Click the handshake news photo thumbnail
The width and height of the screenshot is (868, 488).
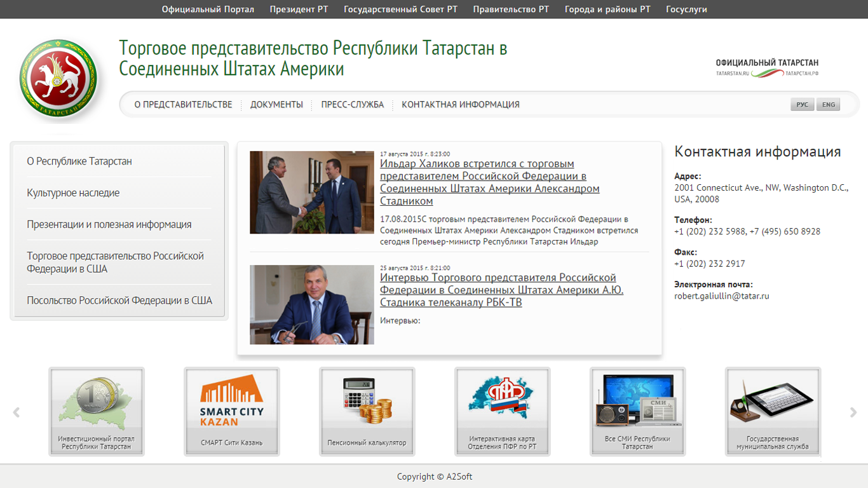pos(311,193)
